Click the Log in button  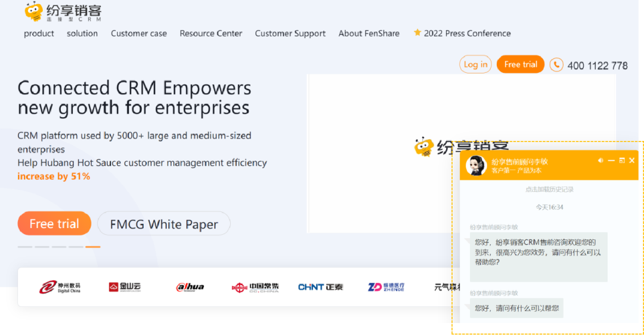click(x=475, y=64)
